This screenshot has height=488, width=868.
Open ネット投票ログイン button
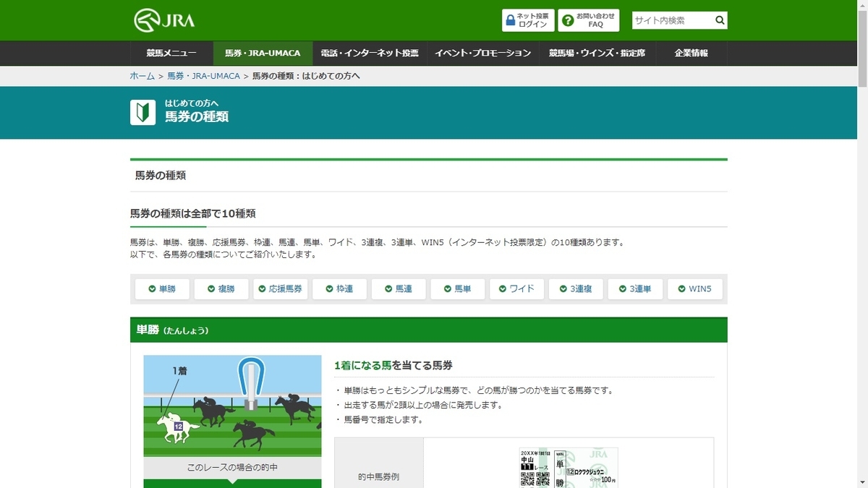pyautogui.click(x=528, y=20)
